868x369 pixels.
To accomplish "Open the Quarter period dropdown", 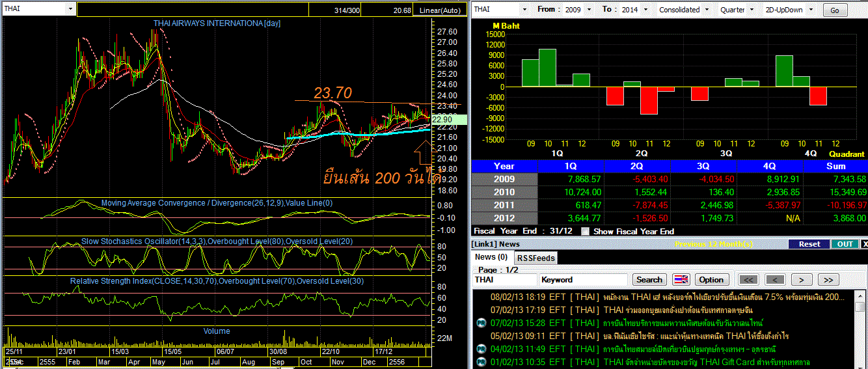I will [x=752, y=10].
